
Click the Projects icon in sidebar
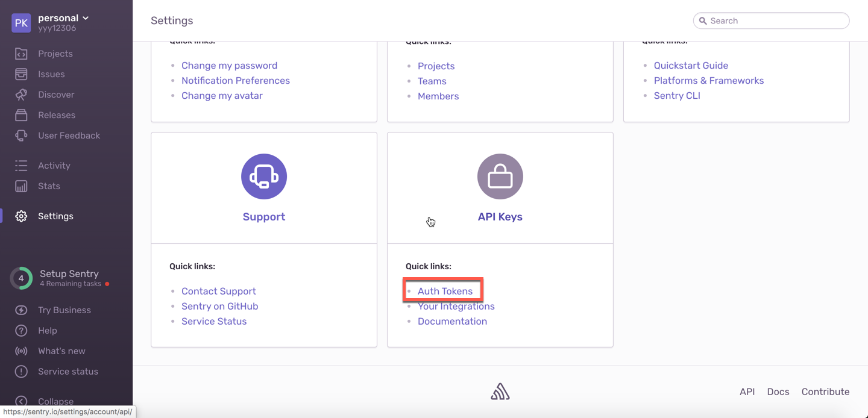tap(21, 54)
